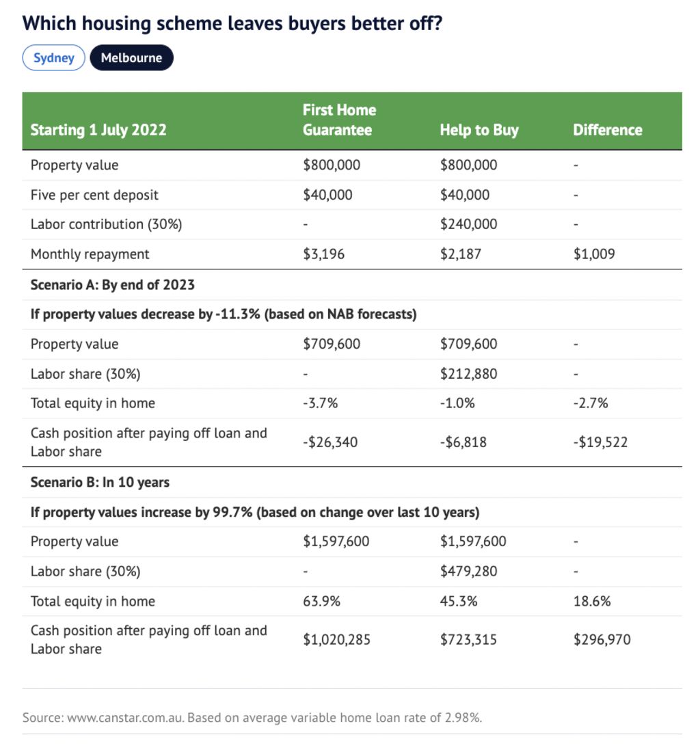The height and width of the screenshot is (752, 700).
Task: Click the Scenario B: In 10 years heading
Action: click(100, 482)
